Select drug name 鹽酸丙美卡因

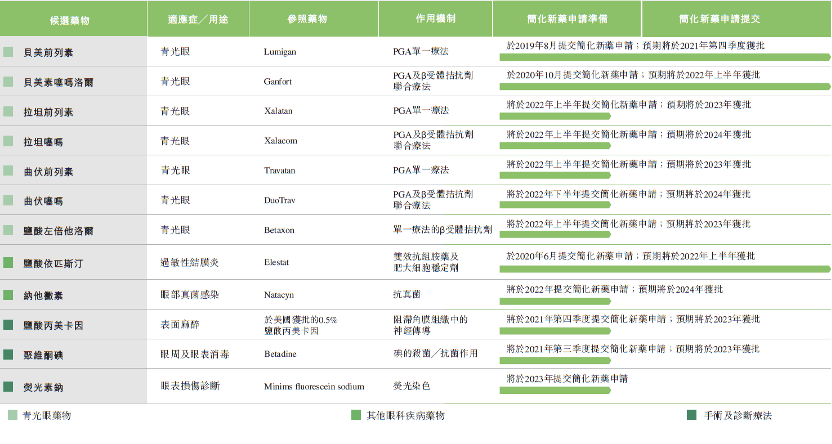tap(53, 325)
